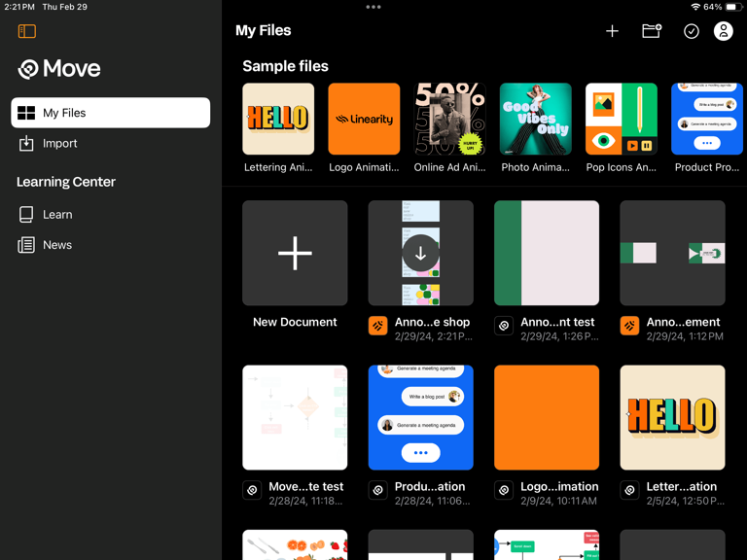The image size is (747, 560).
Task: Click orange file type icon beside Anno...ement
Action: click(629, 327)
